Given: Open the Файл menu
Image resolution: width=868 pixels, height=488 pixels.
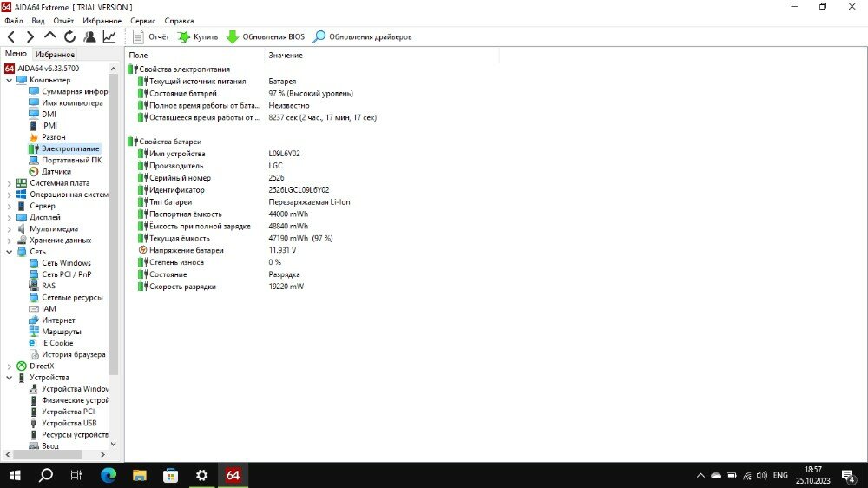Looking at the screenshot, I should click(x=14, y=21).
